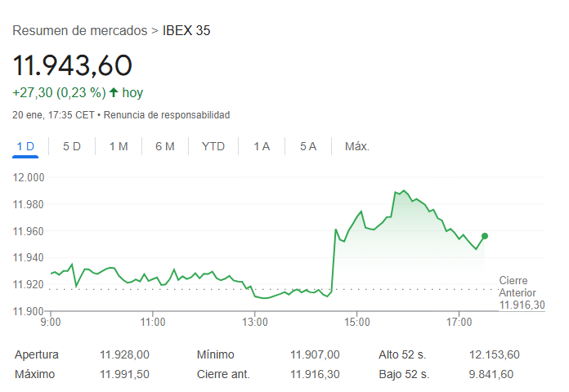This screenshot has height=392, width=569.
Task: Click the green endpoint dot on chart
Action: [485, 236]
